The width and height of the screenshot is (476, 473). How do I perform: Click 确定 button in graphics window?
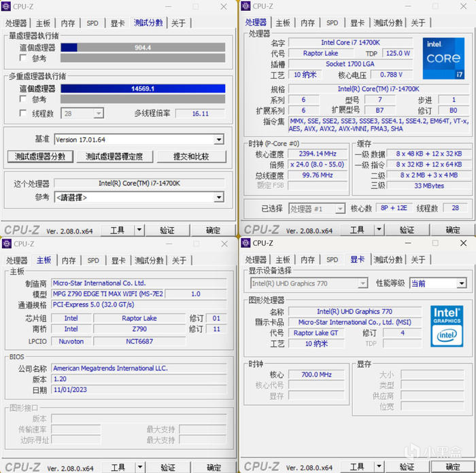click(453, 467)
